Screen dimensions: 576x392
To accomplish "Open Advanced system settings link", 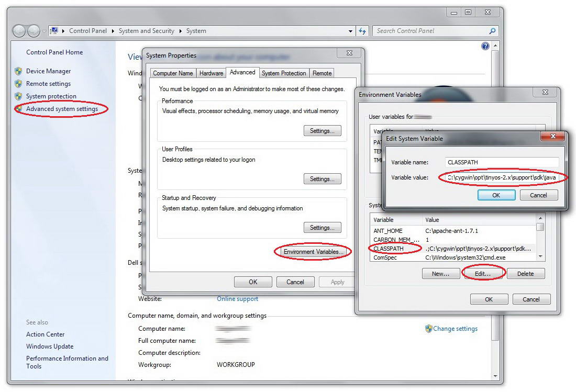I will click(62, 109).
